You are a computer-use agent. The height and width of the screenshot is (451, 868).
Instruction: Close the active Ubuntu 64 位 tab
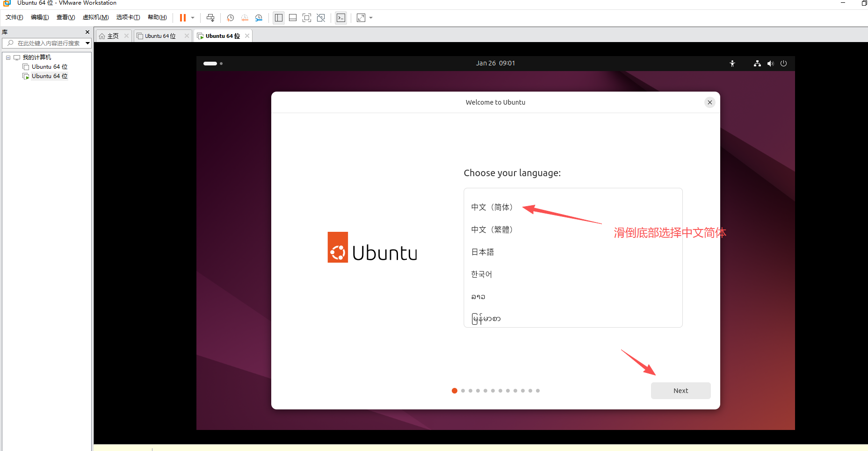click(x=247, y=36)
